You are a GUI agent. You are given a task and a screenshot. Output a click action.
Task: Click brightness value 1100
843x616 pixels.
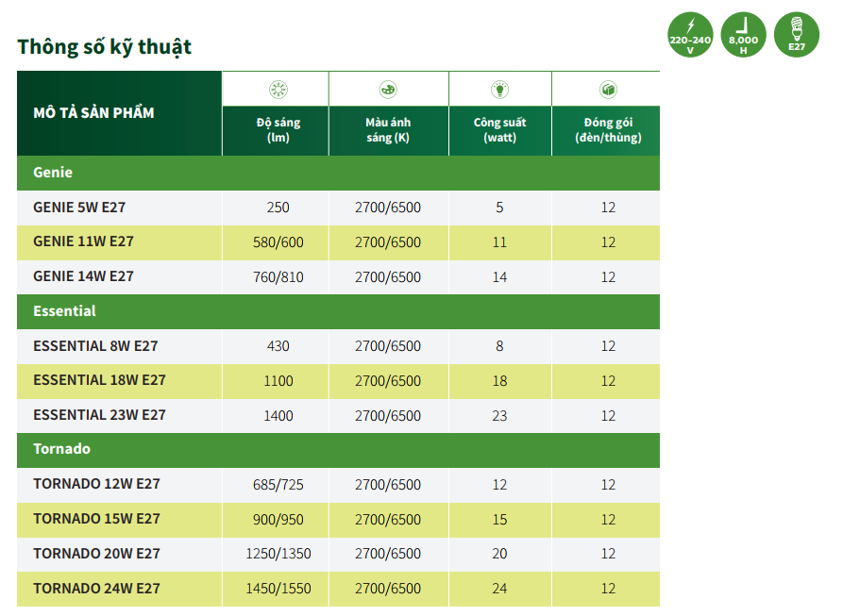(278, 381)
